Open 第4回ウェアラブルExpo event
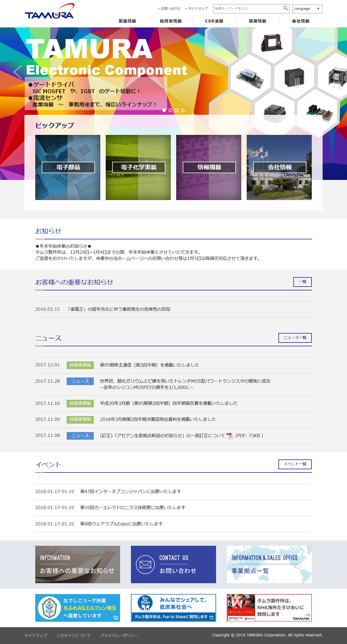The height and width of the screenshot is (644, 347). coord(121,524)
